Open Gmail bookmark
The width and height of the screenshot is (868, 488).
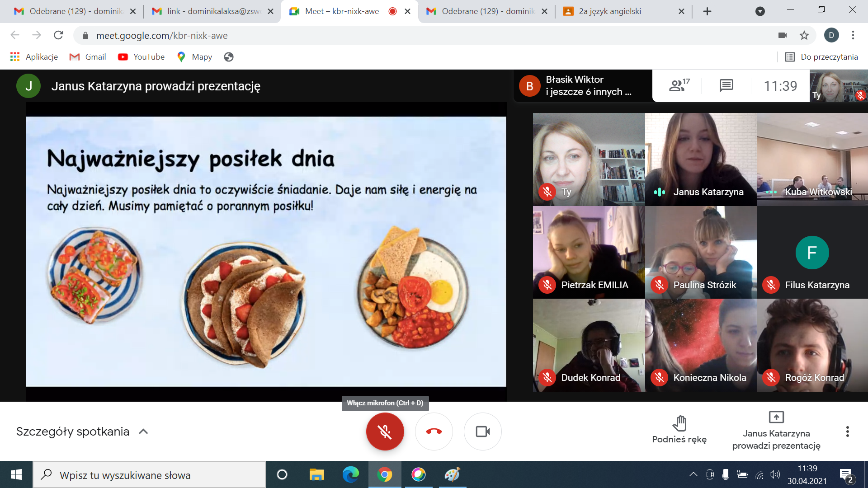coord(88,57)
